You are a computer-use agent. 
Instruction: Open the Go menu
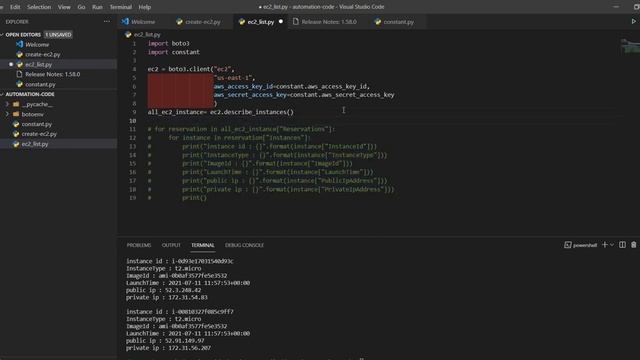click(x=81, y=7)
